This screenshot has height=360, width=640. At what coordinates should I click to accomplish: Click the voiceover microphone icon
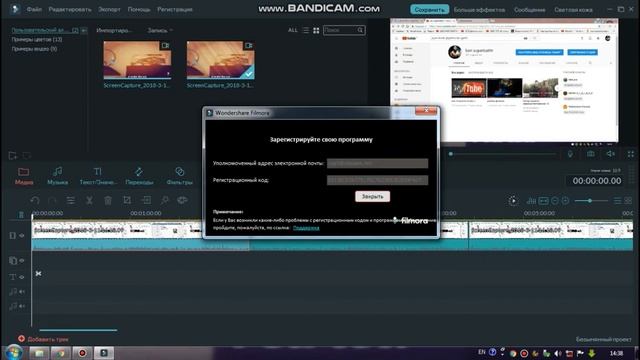(x=570, y=154)
